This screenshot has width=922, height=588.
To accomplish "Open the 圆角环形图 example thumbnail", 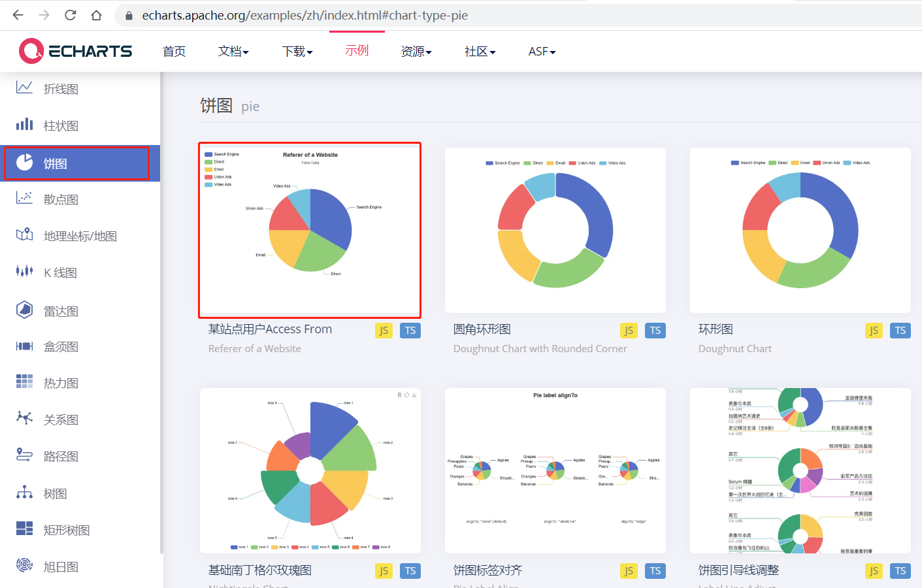I will (555, 230).
